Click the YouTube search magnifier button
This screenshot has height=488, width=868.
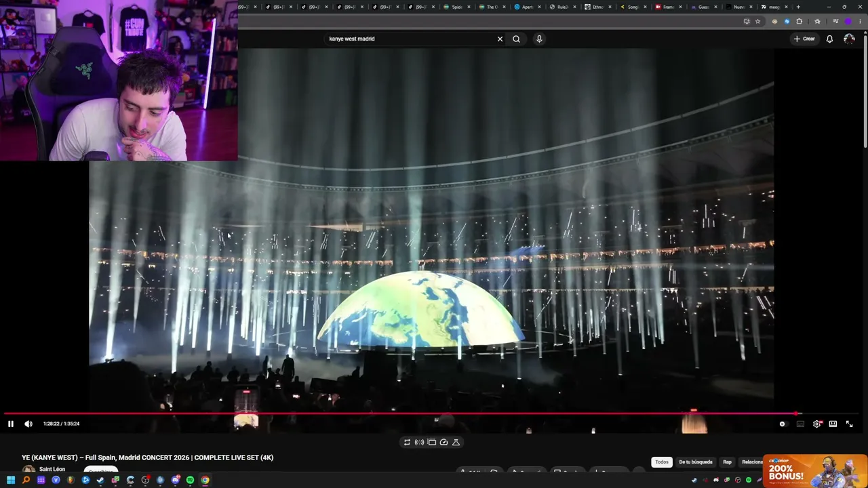pos(516,39)
